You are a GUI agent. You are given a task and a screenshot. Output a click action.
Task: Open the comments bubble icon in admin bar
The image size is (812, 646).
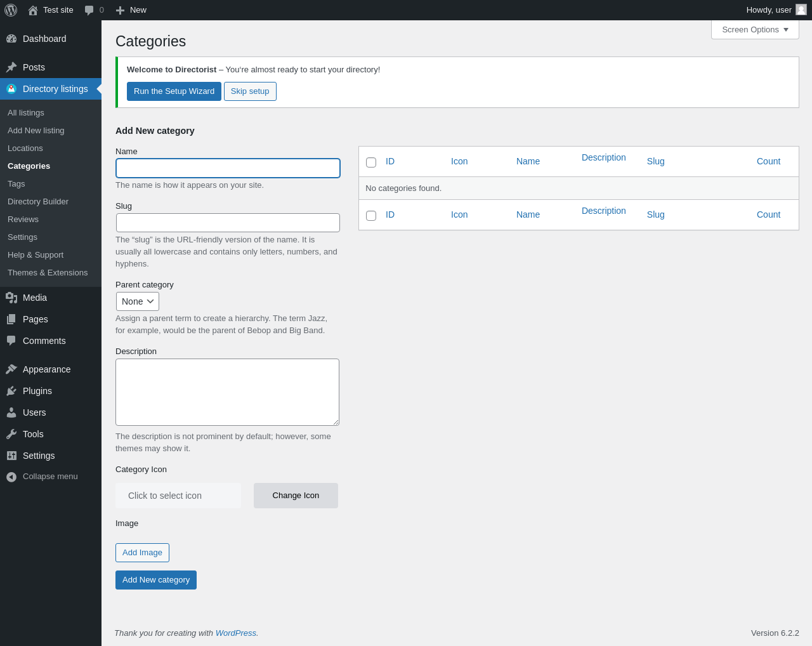tap(89, 10)
